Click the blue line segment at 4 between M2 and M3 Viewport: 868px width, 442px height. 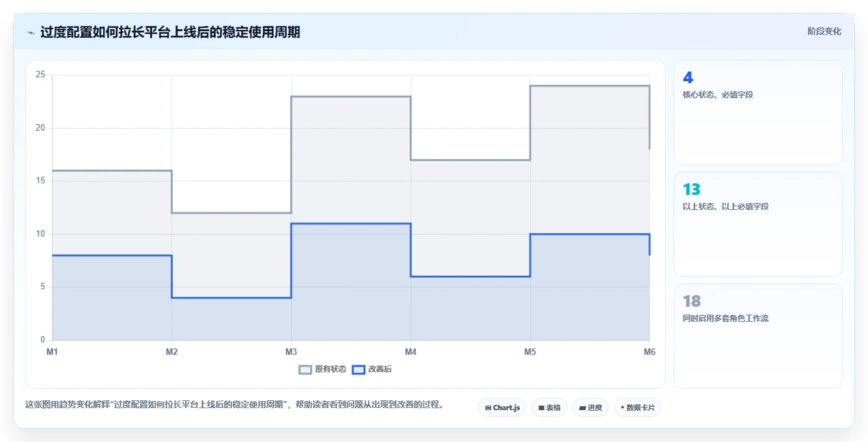click(231, 298)
